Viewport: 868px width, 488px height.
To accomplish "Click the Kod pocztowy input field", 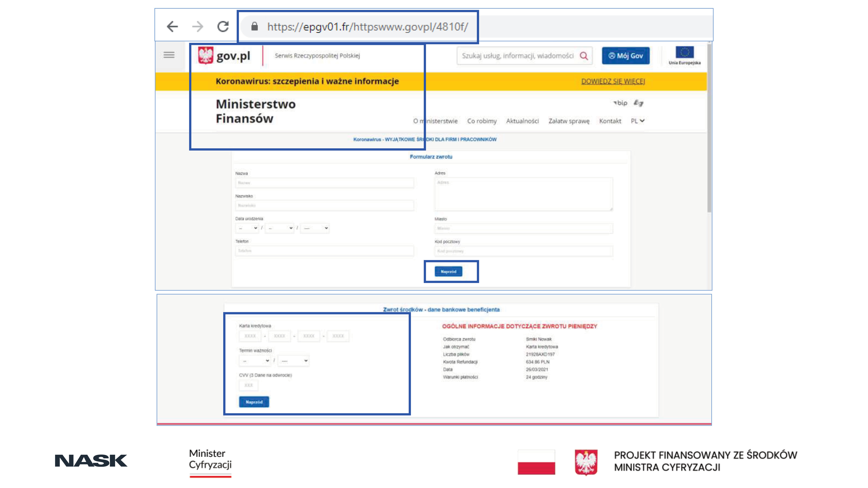I will [x=524, y=251].
